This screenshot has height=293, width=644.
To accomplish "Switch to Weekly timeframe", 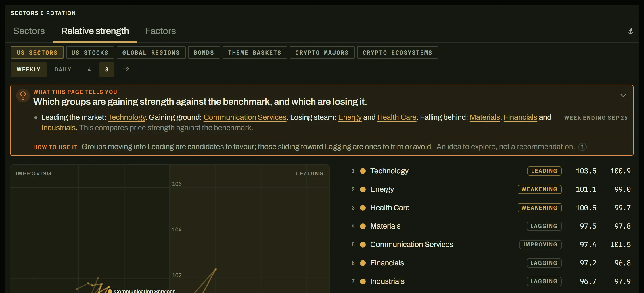I will click(28, 70).
